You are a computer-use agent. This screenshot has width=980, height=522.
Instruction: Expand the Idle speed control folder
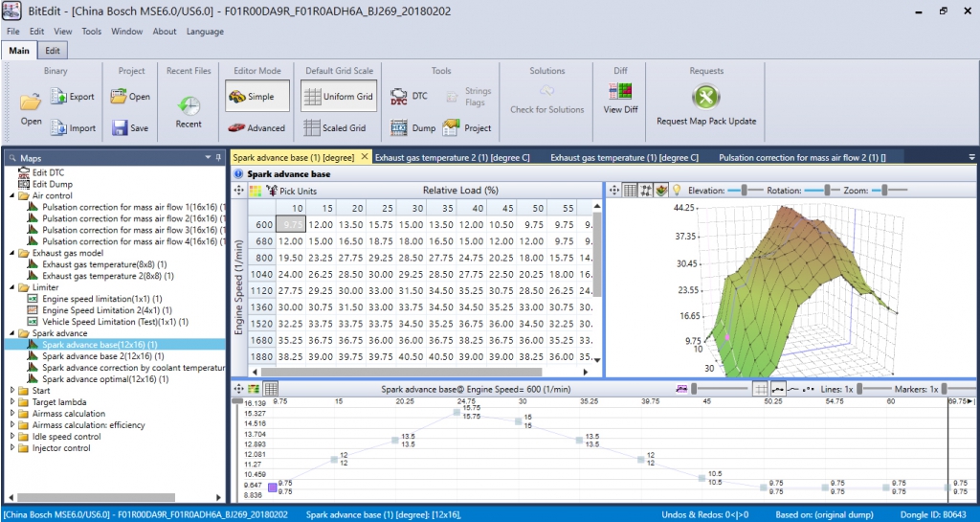pyautogui.click(x=13, y=437)
